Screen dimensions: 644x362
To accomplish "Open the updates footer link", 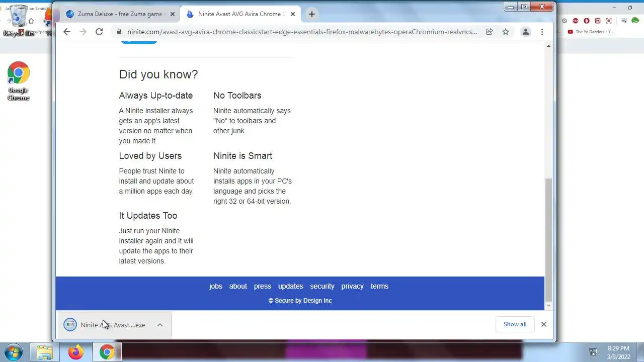I will point(291,286).
